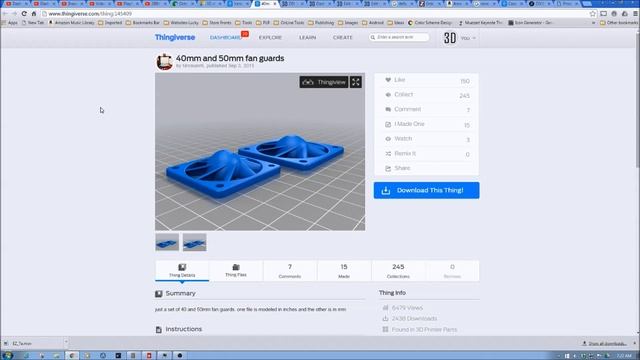The height and width of the screenshot is (360, 640).
Task: Click the author avatar image
Action: pos(164,62)
